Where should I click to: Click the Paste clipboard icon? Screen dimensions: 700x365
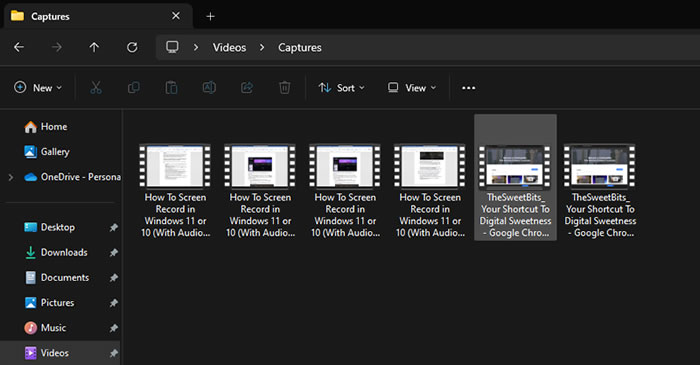coord(171,87)
